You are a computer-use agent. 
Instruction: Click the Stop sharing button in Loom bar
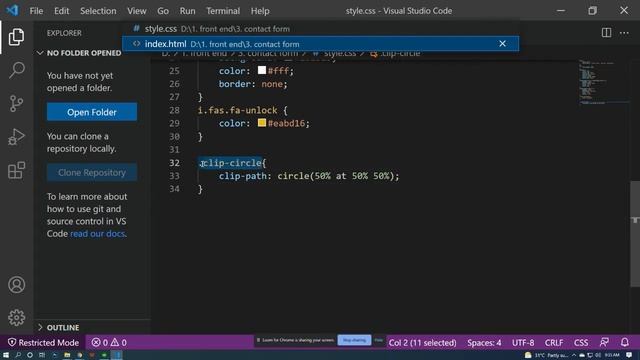354,340
